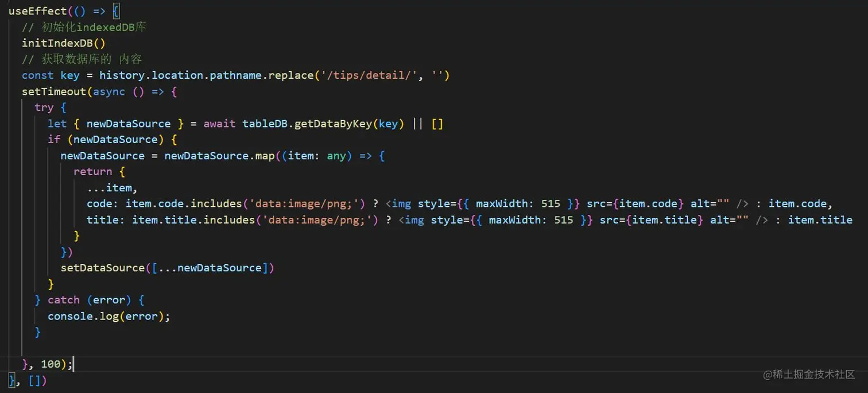This screenshot has width=868, height=393.
Task: Click 'setDataSource' function call
Action: point(103,268)
